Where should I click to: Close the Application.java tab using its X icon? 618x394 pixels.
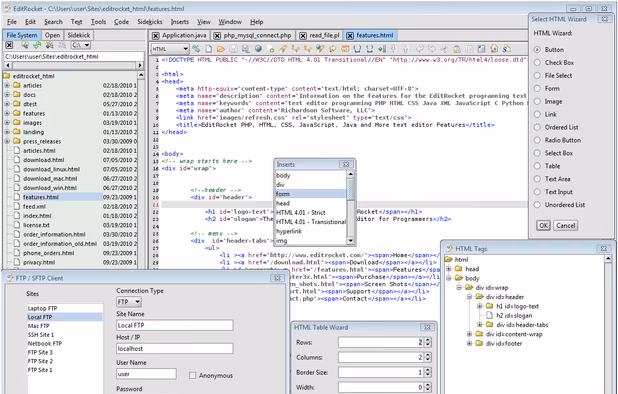156,36
